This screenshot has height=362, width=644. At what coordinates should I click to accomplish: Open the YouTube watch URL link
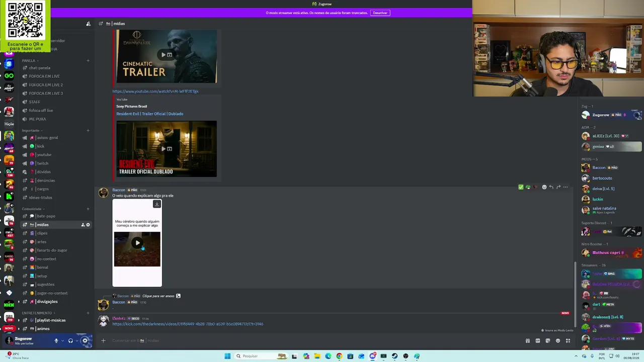pos(155,92)
